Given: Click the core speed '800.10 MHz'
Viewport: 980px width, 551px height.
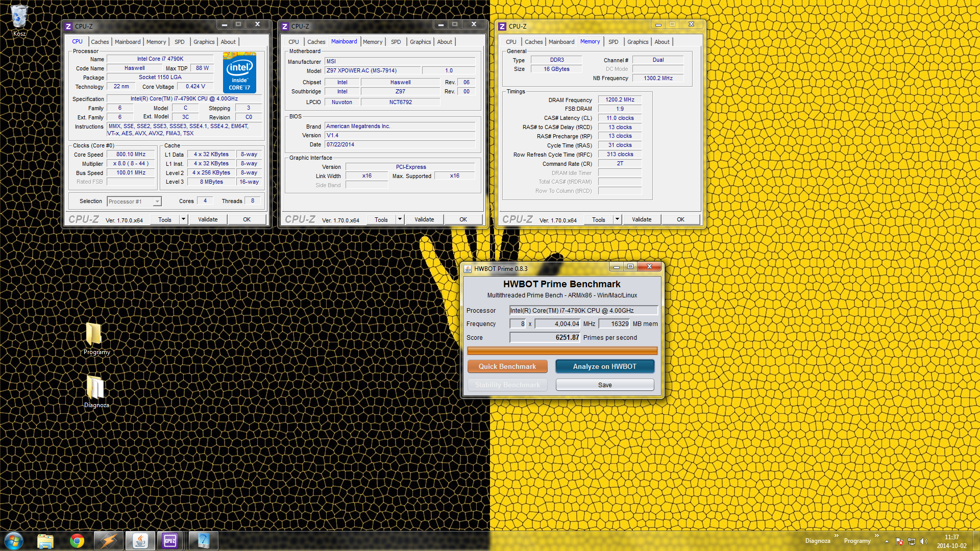Looking at the screenshot, I should 131,154.
